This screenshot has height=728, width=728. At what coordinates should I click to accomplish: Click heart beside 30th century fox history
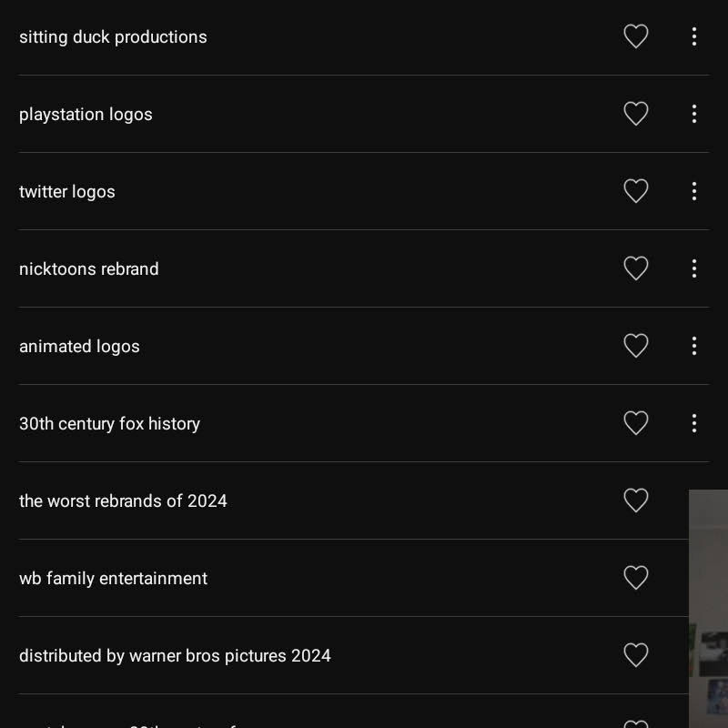click(x=635, y=423)
